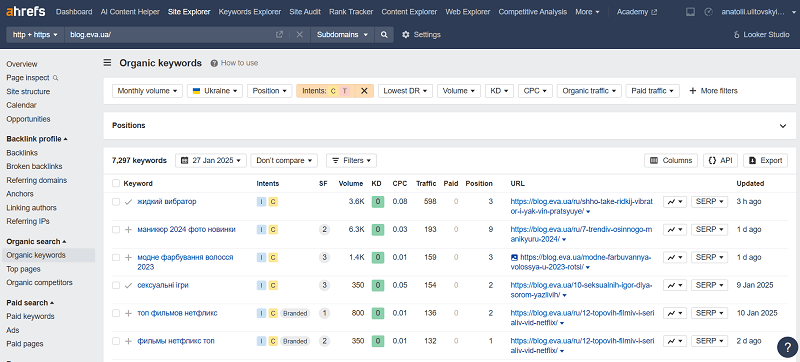Image resolution: width=800 pixels, height=362 pixels.
Task: Click the blog.eva.ua URL input field
Action: tap(168, 35)
